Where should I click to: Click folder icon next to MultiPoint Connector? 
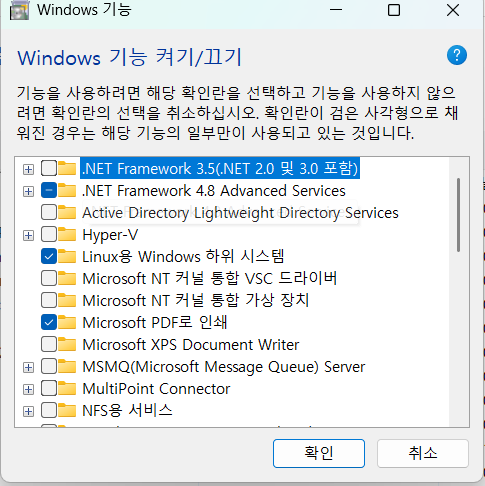pyautogui.click(x=67, y=389)
